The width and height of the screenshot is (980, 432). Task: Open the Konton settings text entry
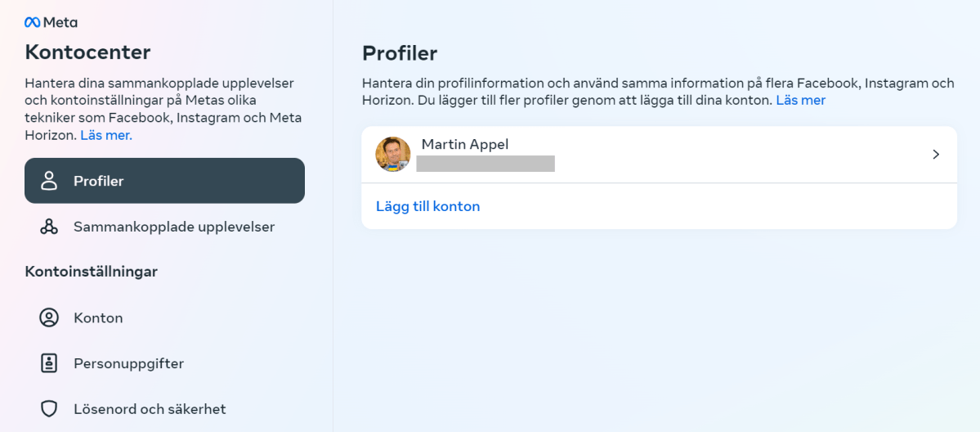pos(98,318)
